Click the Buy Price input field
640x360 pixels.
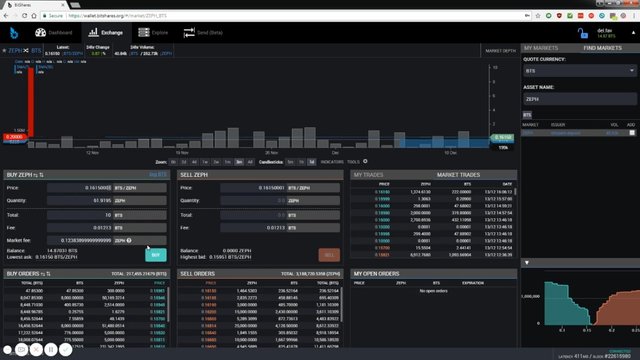80,188
